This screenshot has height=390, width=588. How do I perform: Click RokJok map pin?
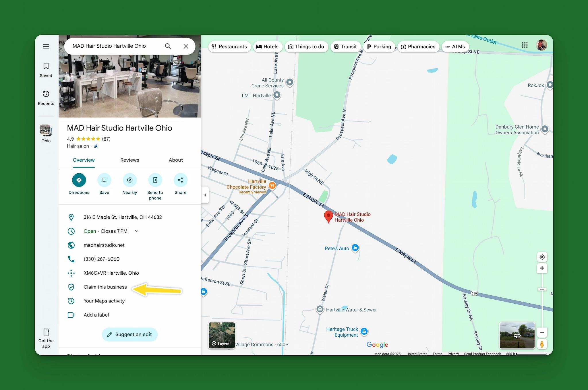tap(550, 85)
